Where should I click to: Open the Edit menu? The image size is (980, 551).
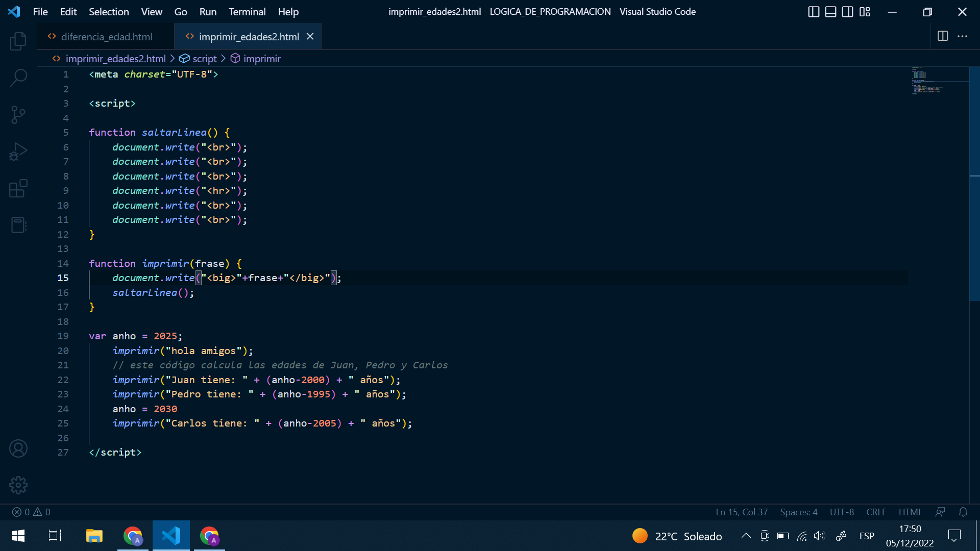pos(68,12)
